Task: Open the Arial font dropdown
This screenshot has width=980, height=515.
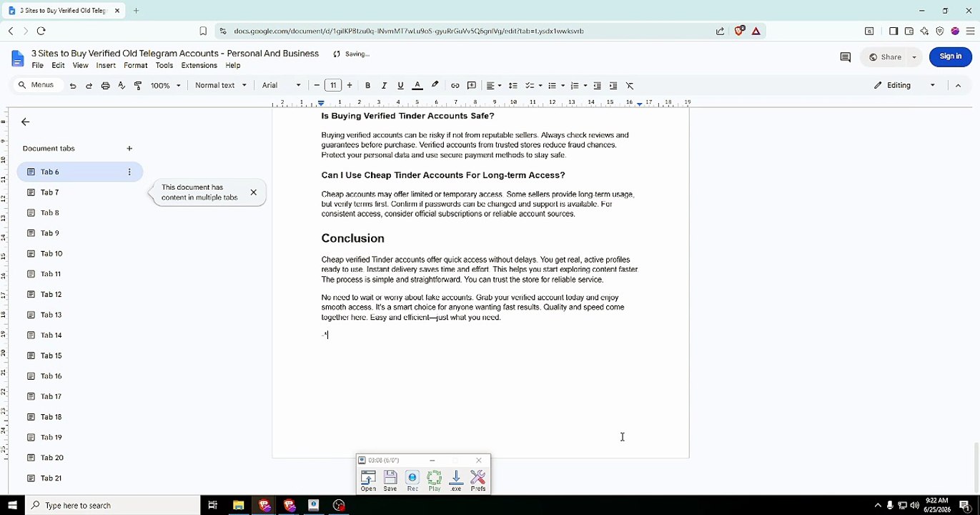Action: tap(282, 86)
